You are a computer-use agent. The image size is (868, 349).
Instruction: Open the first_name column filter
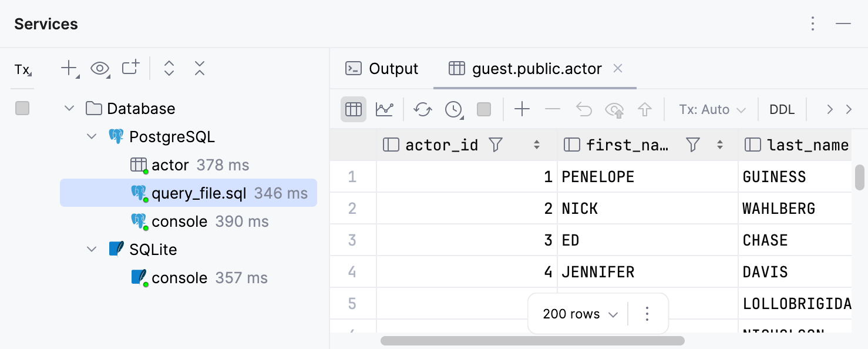[x=693, y=145]
